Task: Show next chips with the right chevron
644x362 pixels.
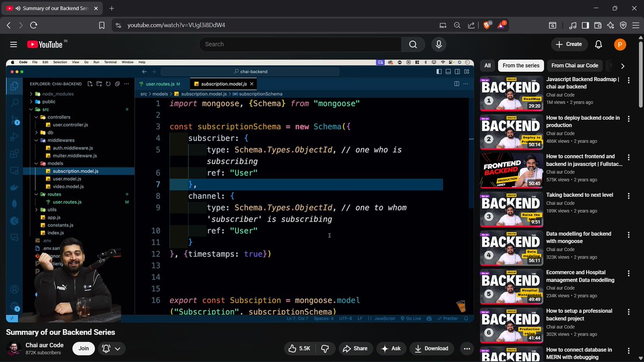Action: click(x=623, y=66)
